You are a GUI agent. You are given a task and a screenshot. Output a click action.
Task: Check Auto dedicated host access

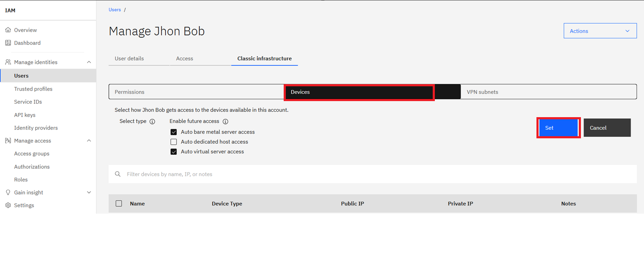pyautogui.click(x=174, y=142)
